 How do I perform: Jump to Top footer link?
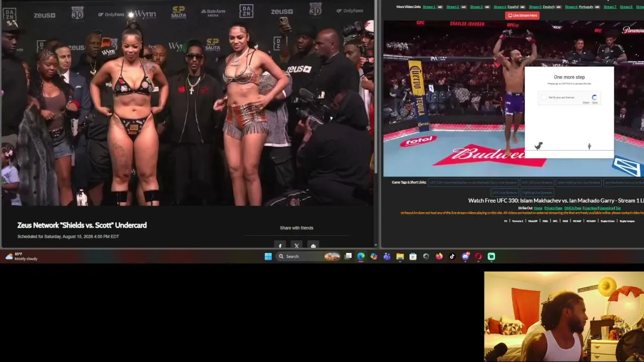coord(618,208)
